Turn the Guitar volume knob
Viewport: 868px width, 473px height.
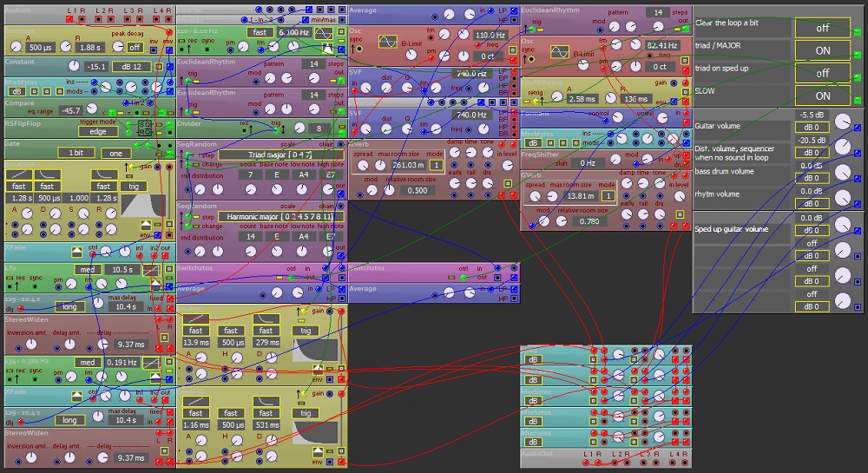pos(842,122)
